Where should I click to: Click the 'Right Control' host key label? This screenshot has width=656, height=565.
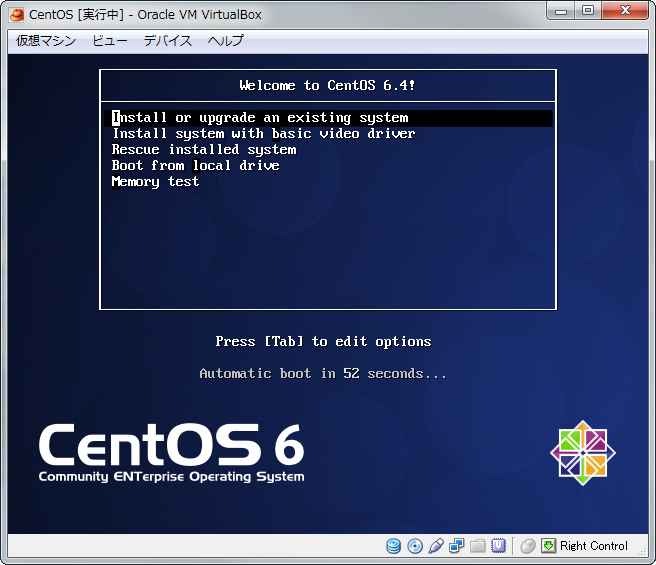[594, 546]
